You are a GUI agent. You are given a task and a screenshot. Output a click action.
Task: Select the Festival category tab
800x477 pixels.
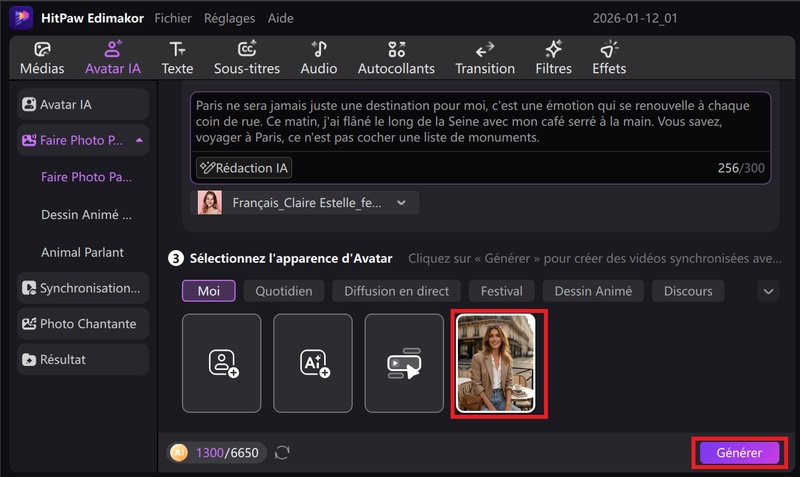502,291
